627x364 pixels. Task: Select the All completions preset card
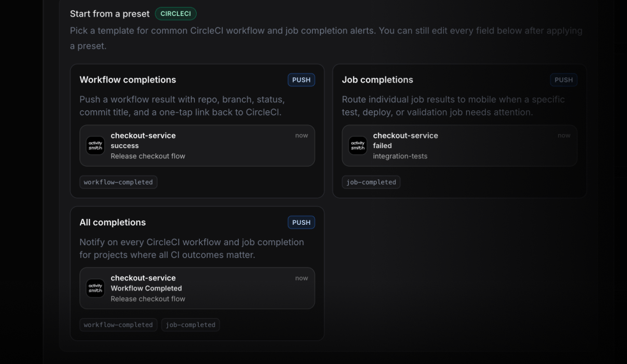[x=197, y=273]
